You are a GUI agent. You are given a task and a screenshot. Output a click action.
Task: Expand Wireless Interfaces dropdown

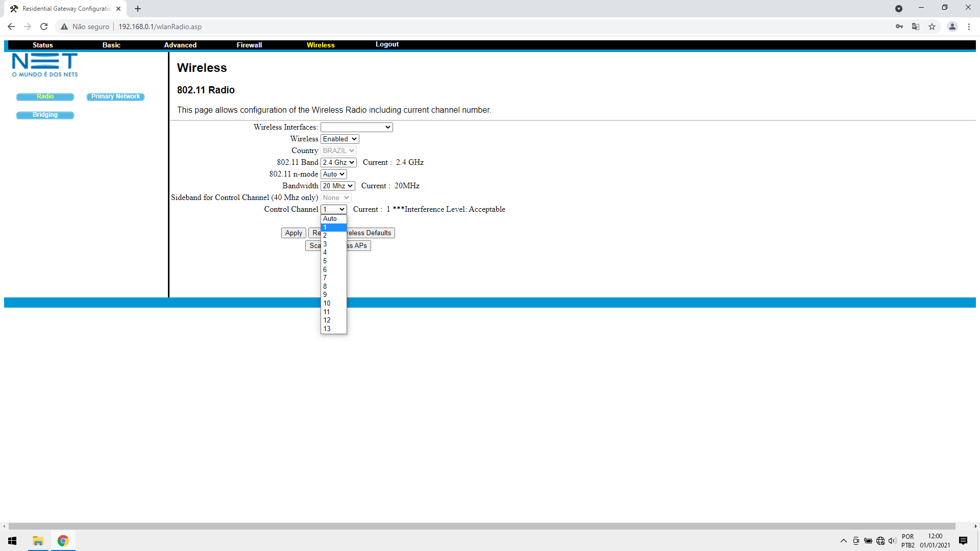(357, 127)
